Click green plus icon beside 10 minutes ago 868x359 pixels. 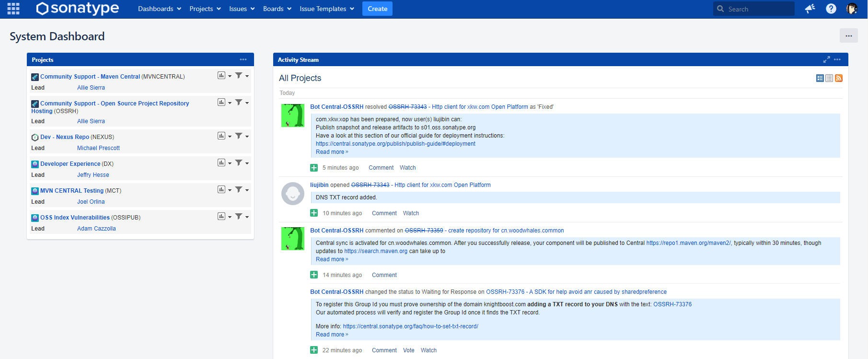pos(314,213)
